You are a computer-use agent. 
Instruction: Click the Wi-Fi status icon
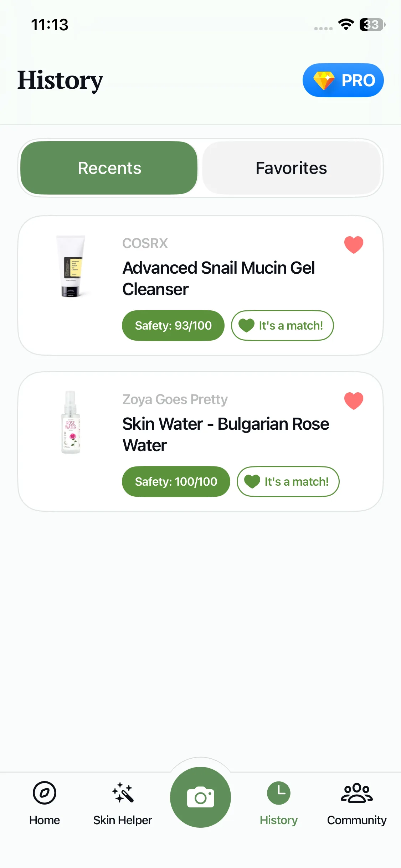tap(346, 25)
